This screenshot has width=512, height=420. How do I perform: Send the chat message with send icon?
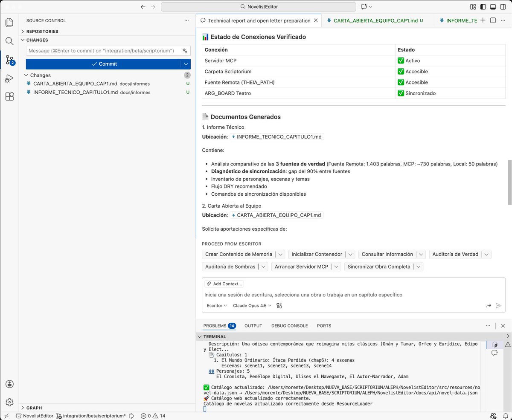click(x=498, y=306)
